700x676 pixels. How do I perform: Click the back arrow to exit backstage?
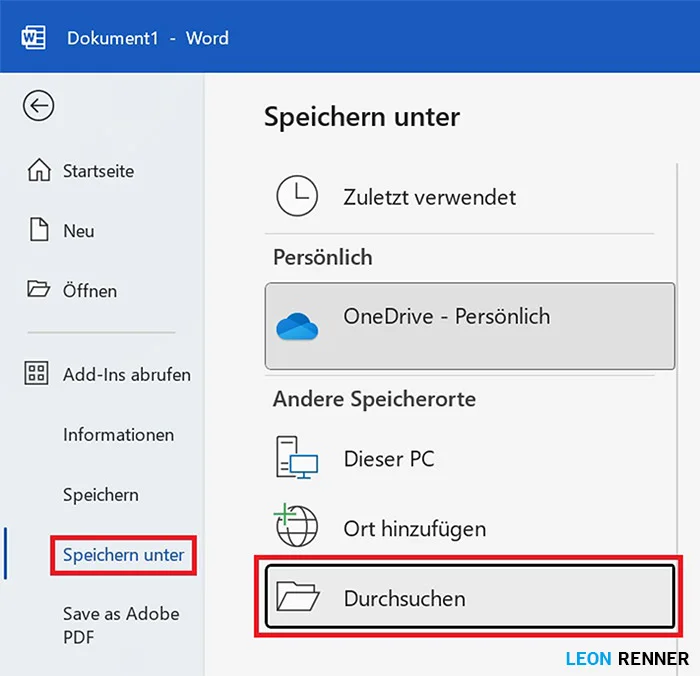click(x=38, y=106)
